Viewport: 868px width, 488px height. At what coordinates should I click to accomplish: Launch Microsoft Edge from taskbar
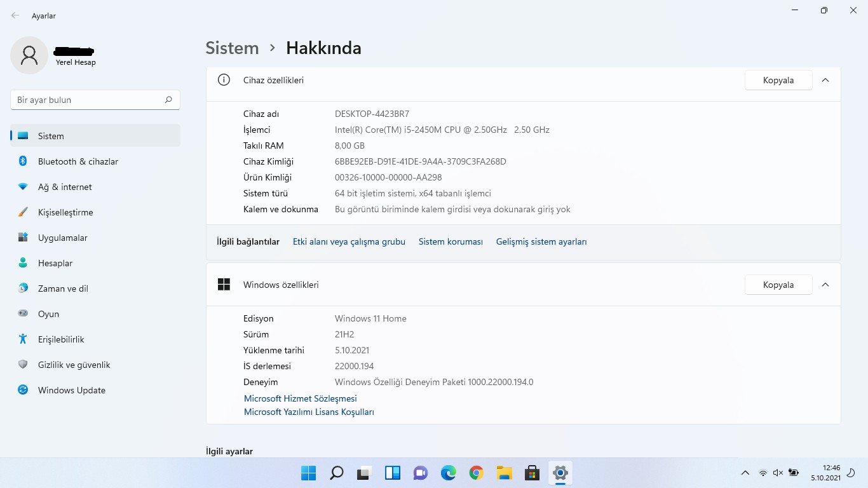[448, 473]
